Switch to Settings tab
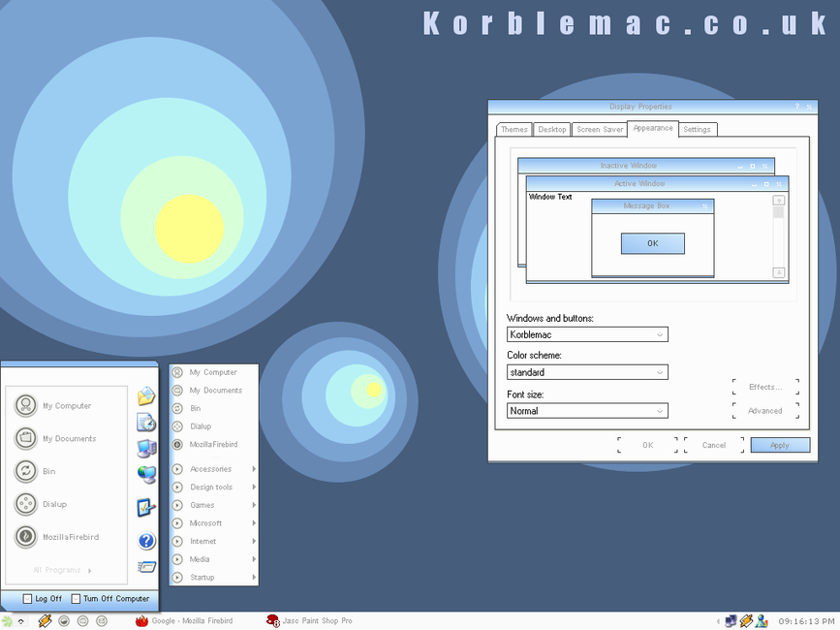 (x=697, y=130)
